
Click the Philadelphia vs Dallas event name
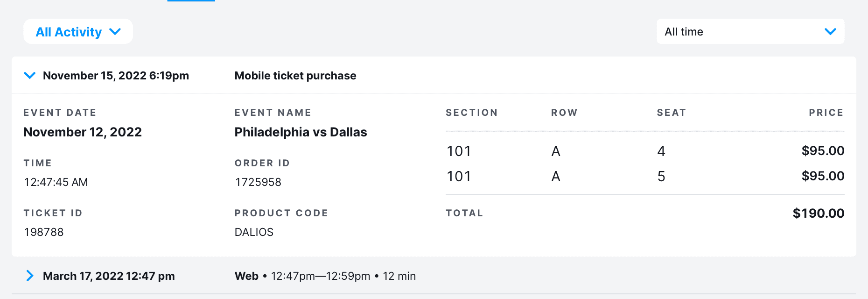click(x=301, y=132)
